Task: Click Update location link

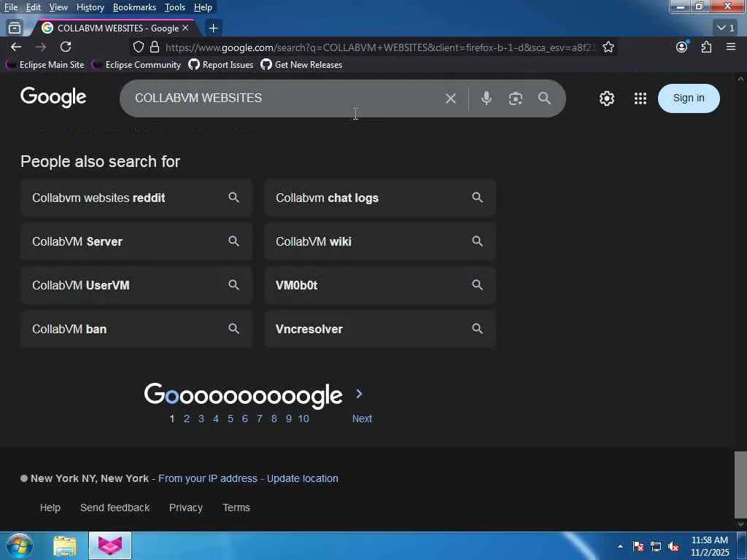Action: pyautogui.click(x=303, y=478)
